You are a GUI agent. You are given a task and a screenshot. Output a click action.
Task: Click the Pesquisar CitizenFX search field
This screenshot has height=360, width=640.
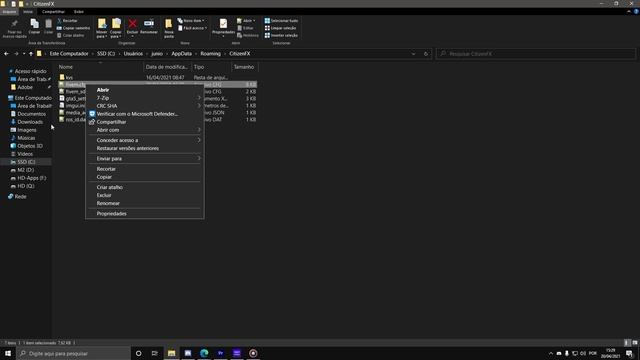[x=536, y=53]
